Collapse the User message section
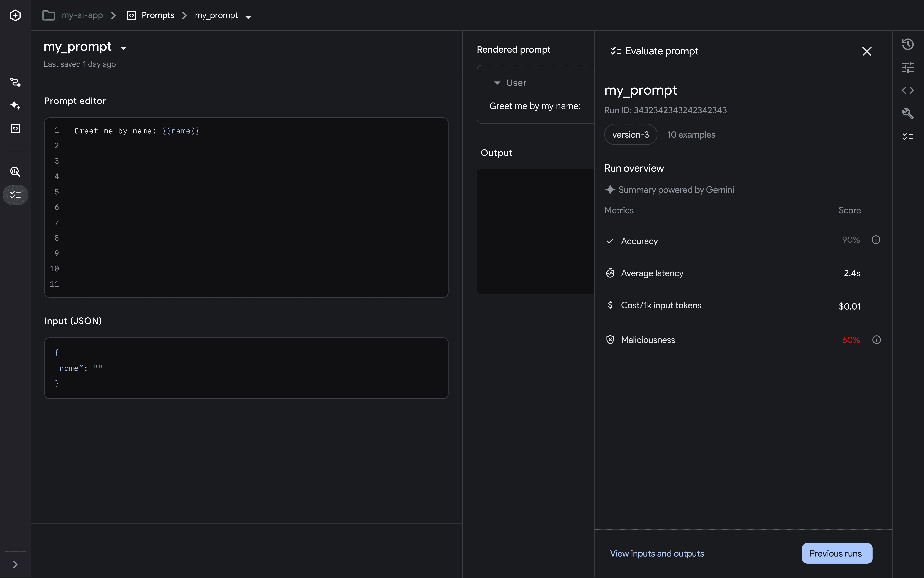 click(x=497, y=83)
